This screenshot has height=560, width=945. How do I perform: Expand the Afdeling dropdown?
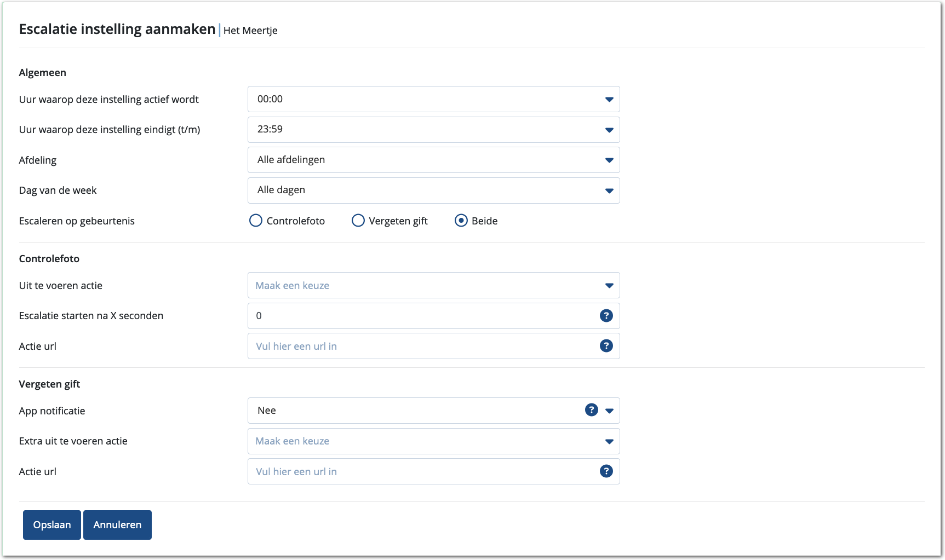click(x=433, y=160)
